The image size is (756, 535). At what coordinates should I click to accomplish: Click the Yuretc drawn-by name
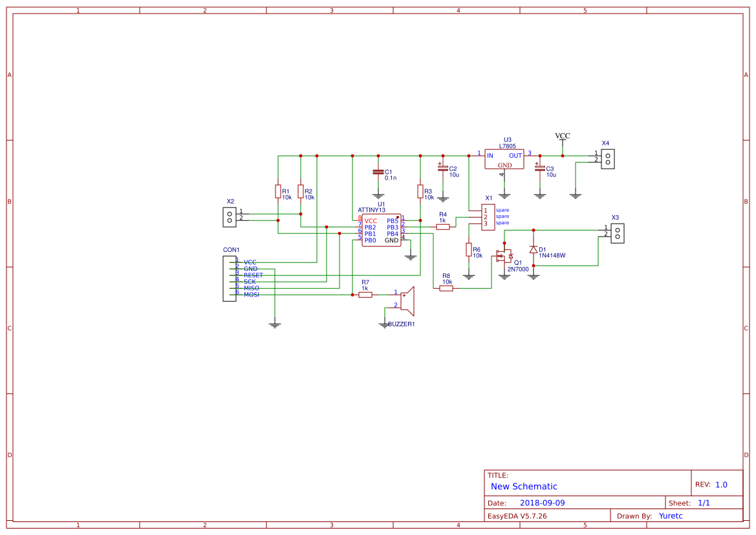point(671,515)
